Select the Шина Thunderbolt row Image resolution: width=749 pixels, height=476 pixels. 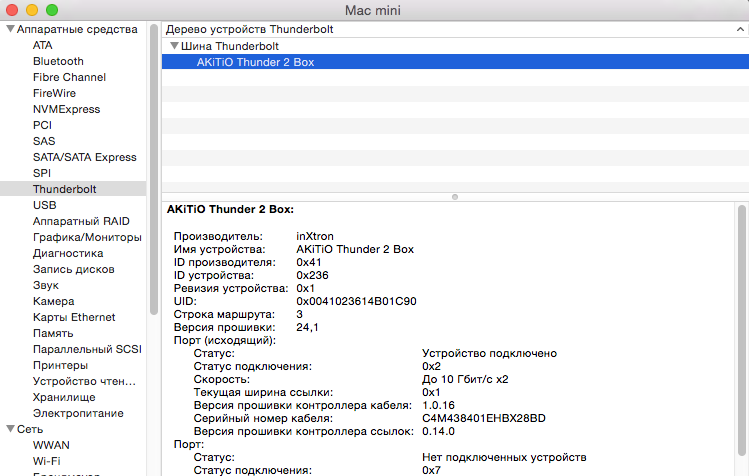(x=455, y=46)
